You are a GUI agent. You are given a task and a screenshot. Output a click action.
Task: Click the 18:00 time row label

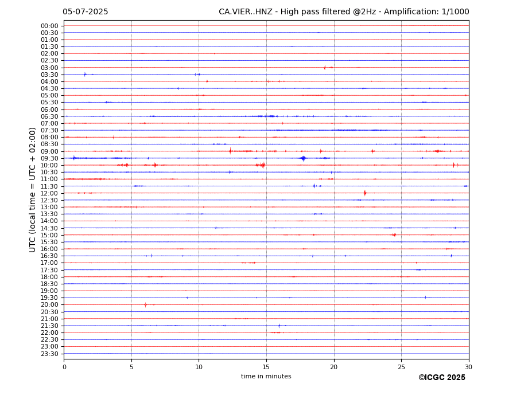(x=49, y=277)
